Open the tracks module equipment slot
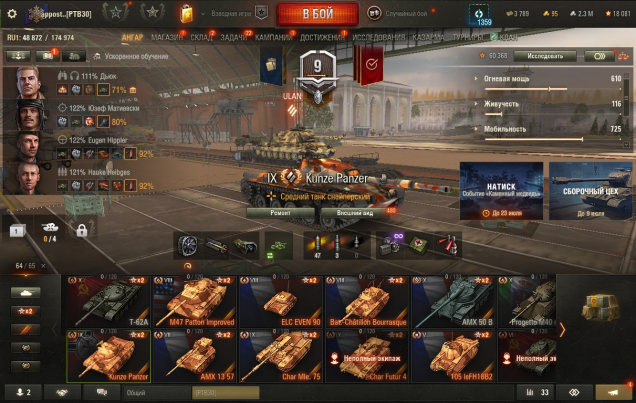Screen dimensions: 636x403 point(187,246)
